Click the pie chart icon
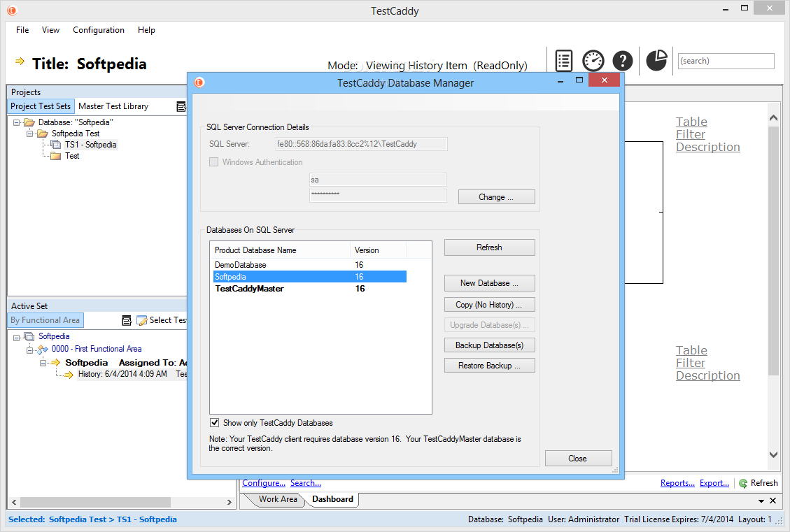 pyautogui.click(x=656, y=60)
